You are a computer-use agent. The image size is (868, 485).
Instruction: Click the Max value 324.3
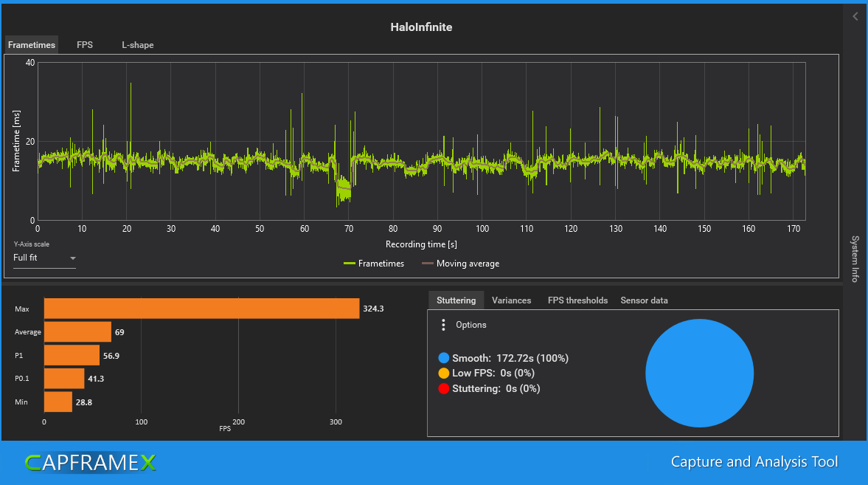[373, 309]
